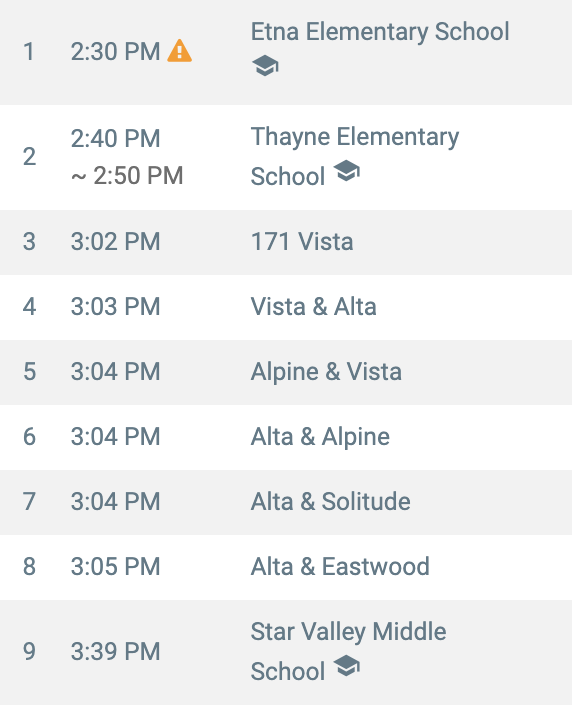Select the Vista & Alta stop

[286, 307]
